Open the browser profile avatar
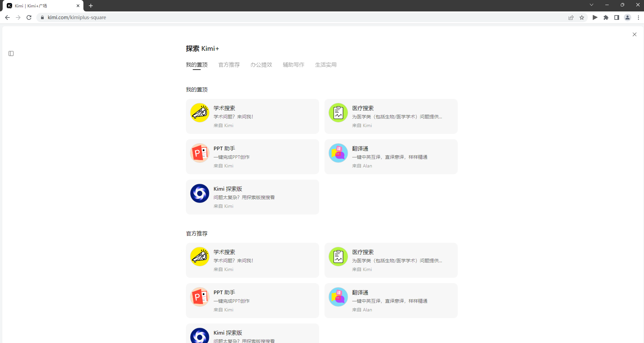 [628, 17]
